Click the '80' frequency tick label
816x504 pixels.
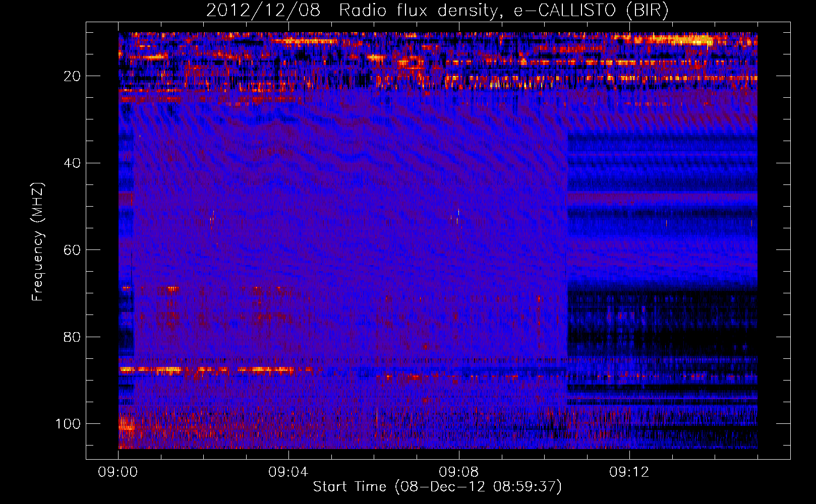72,337
